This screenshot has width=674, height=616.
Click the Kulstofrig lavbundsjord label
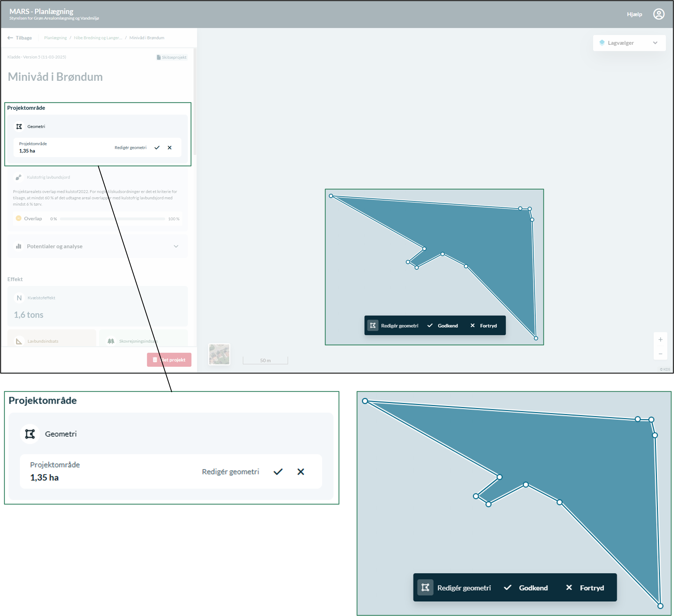49,177
